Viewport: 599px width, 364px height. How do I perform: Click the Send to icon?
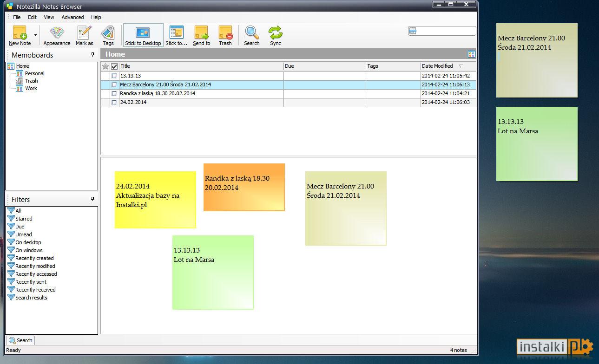click(202, 36)
